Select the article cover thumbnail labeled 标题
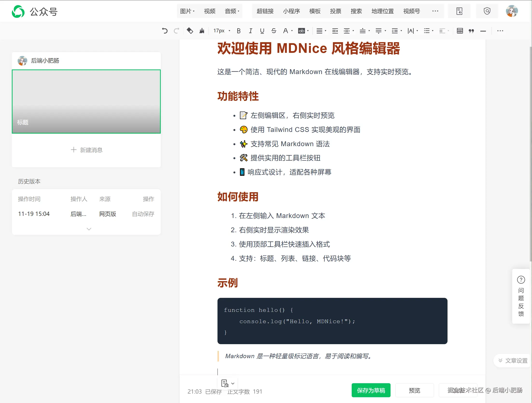532x403 pixels. tap(86, 102)
